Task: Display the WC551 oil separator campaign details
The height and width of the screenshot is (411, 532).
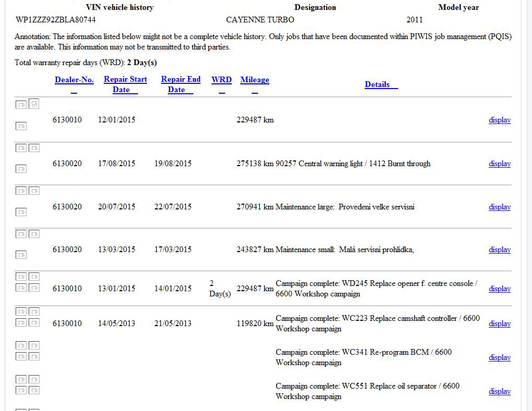Action: (x=499, y=391)
